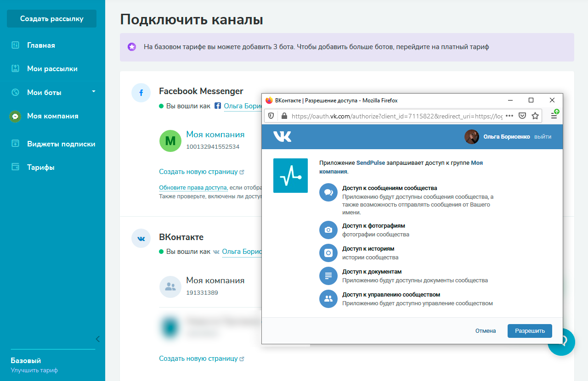Image resolution: width=588 pixels, height=381 pixels.
Task: Click the Создать рассылку button
Action: [51, 19]
